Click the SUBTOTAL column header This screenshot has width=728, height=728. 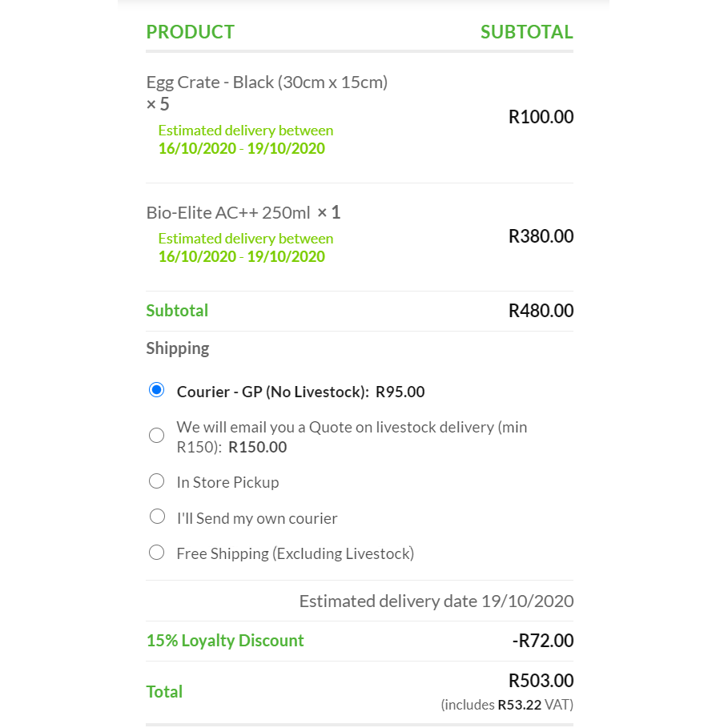pos(527,32)
